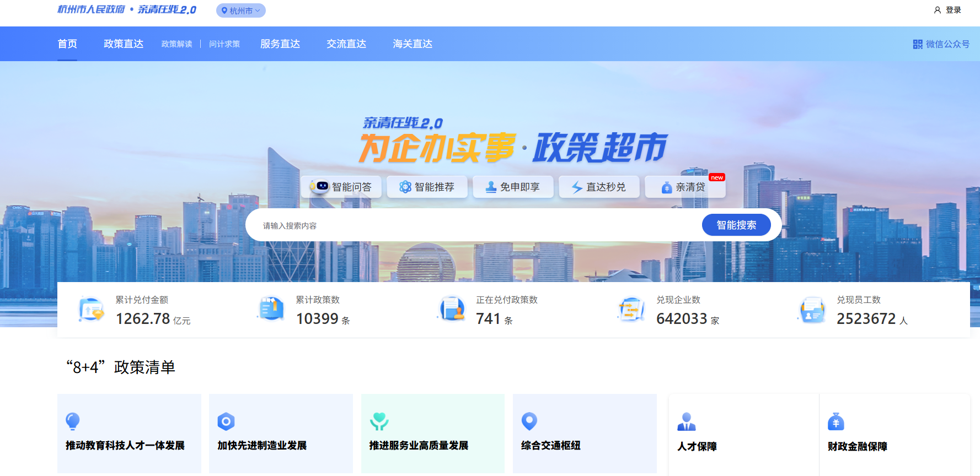Click the 亲清贷 money bag icon
The height and width of the screenshot is (476, 980).
tap(666, 187)
